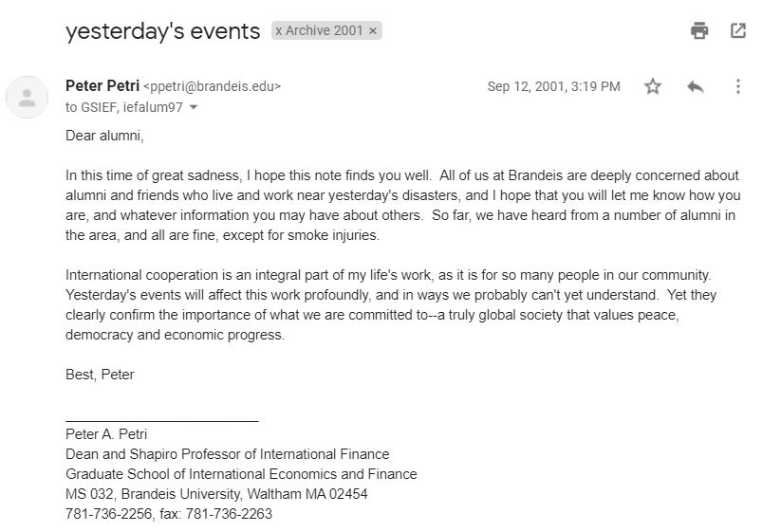Reply to Peter Petri's email
This screenshot has height=532, width=762.
[x=696, y=86]
